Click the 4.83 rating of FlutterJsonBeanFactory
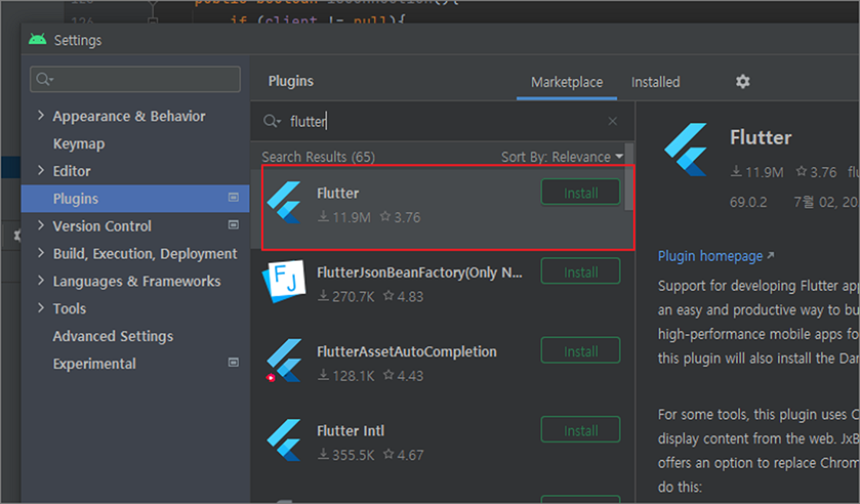 (x=404, y=296)
